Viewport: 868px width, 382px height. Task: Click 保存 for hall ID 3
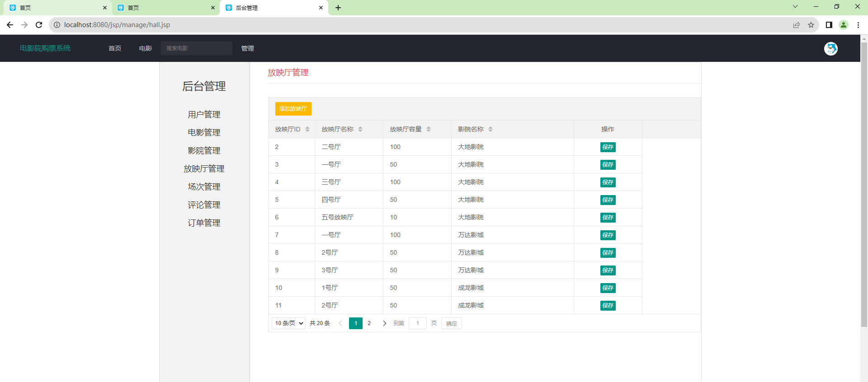point(608,165)
